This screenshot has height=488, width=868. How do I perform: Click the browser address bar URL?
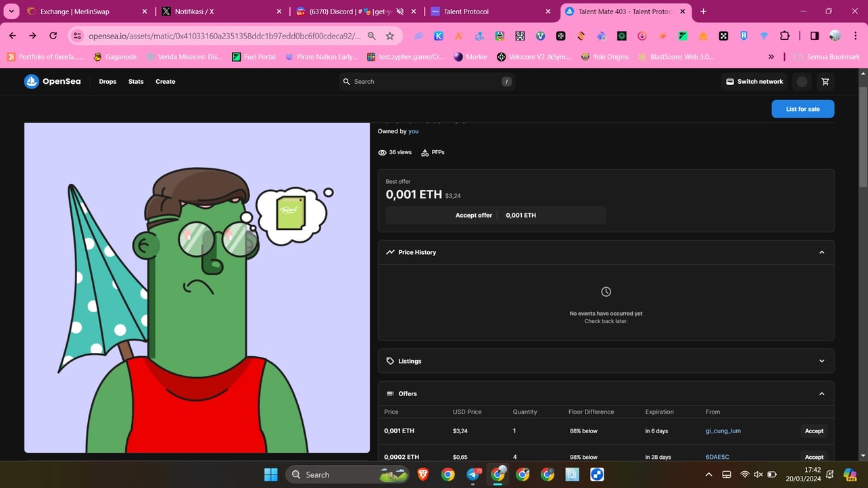click(224, 36)
